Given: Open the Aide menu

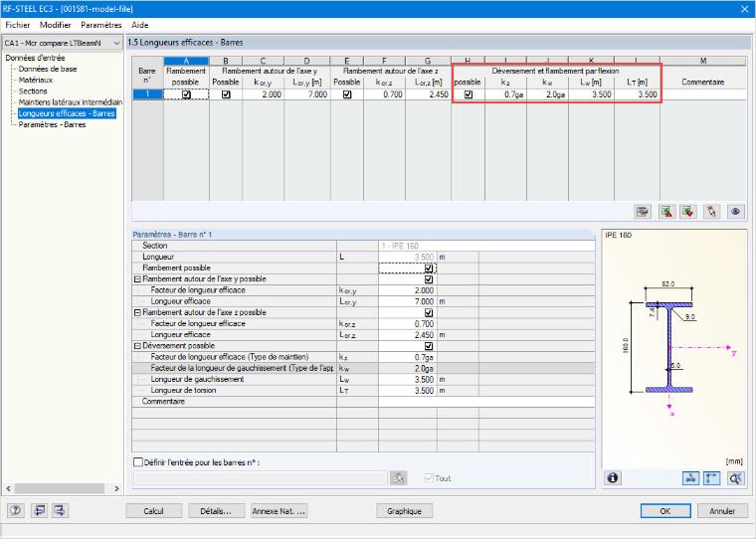Looking at the screenshot, I should pyautogui.click(x=140, y=25).
